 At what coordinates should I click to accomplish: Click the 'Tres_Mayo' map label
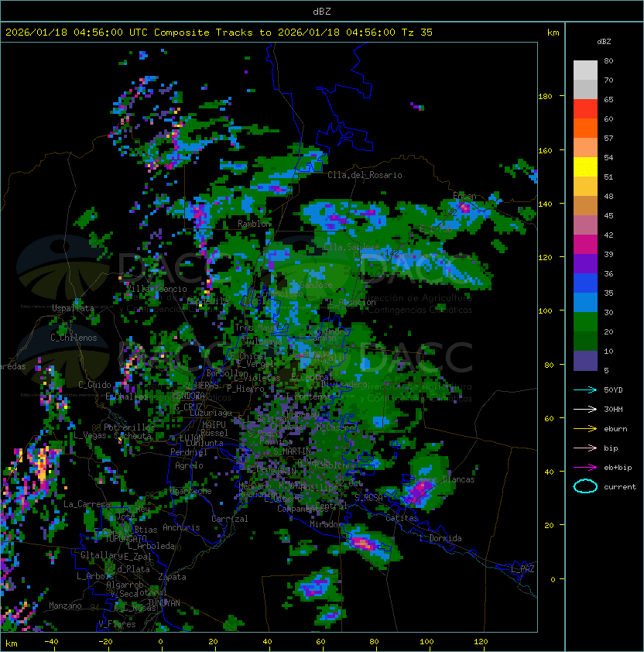tap(255, 328)
